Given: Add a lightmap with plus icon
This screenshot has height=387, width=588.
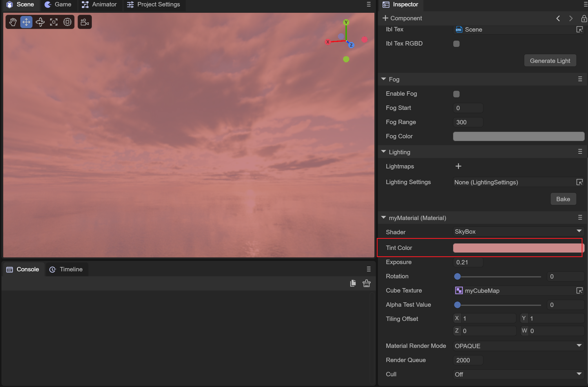Looking at the screenshot, I should coord(458,166).
